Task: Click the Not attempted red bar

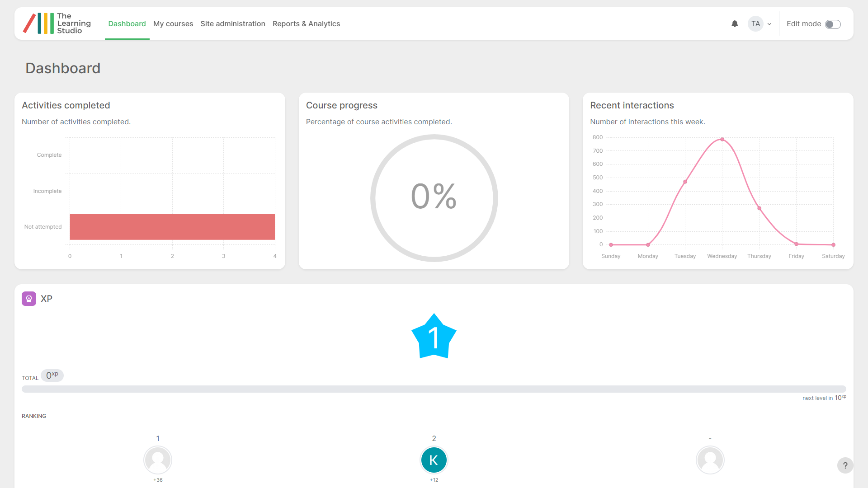Action: [x=172, y=227]
